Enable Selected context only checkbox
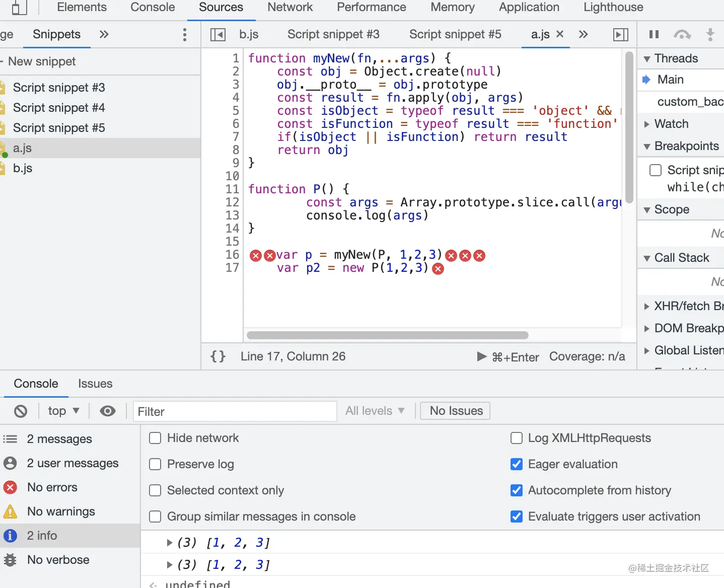Screen dimensions: 724x588 (x=155, y=490)
